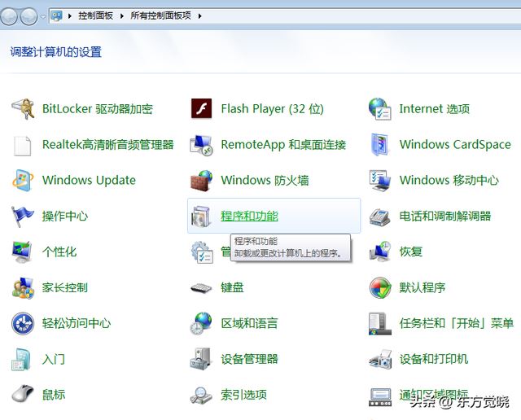Image resolution: width=521 pixels, height=420 pixels.
Task: Open the 设备管理器 link
Action: [x=249, y=359]
